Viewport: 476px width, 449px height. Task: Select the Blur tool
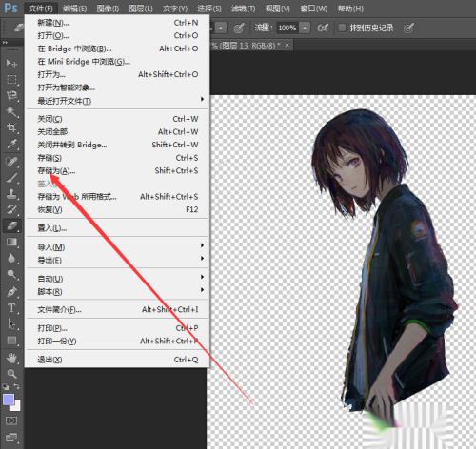click(11, 259)
